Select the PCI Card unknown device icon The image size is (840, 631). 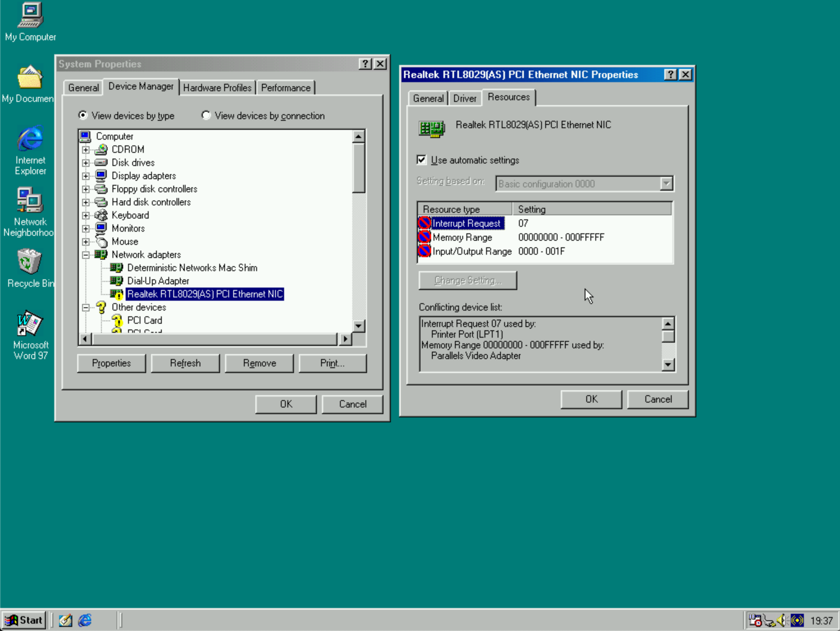117,320
